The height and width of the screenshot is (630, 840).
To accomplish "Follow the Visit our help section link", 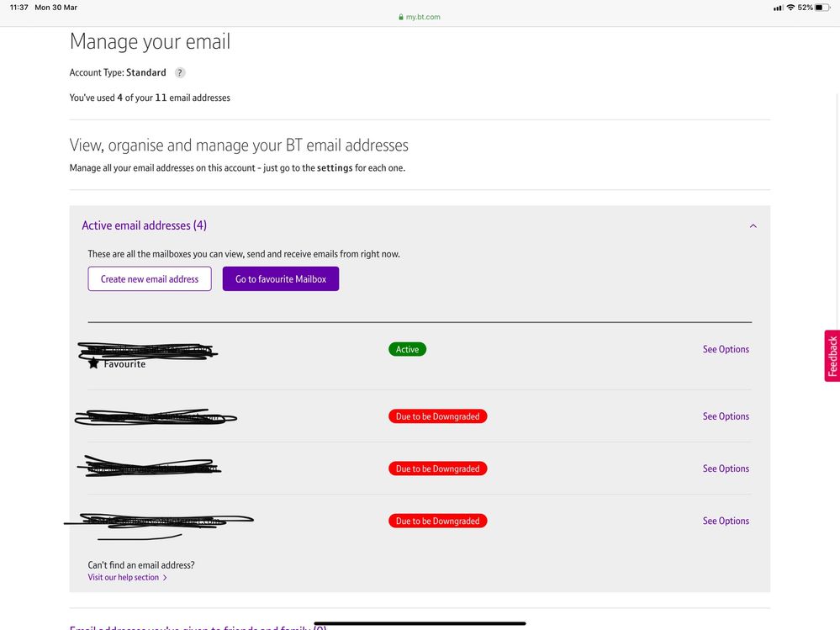I will (123, 578).
